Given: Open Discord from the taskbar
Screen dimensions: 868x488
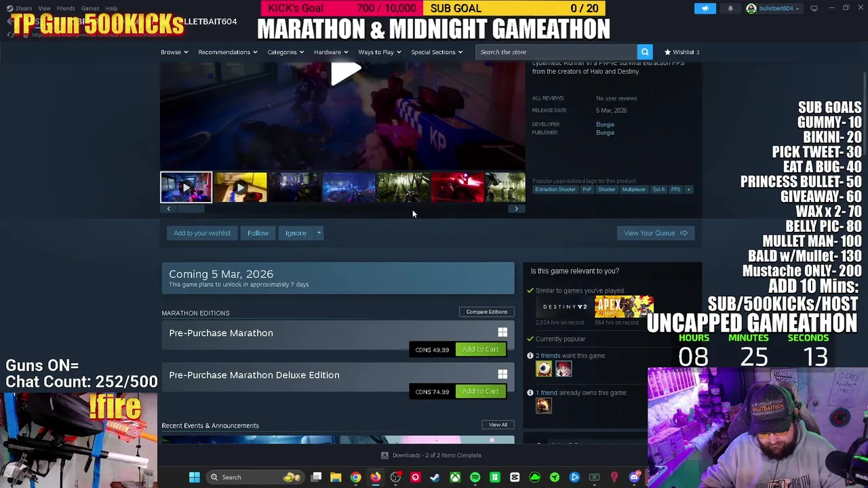Looking at the screenshot, I should pyautogui.click(x=634, y=477).
